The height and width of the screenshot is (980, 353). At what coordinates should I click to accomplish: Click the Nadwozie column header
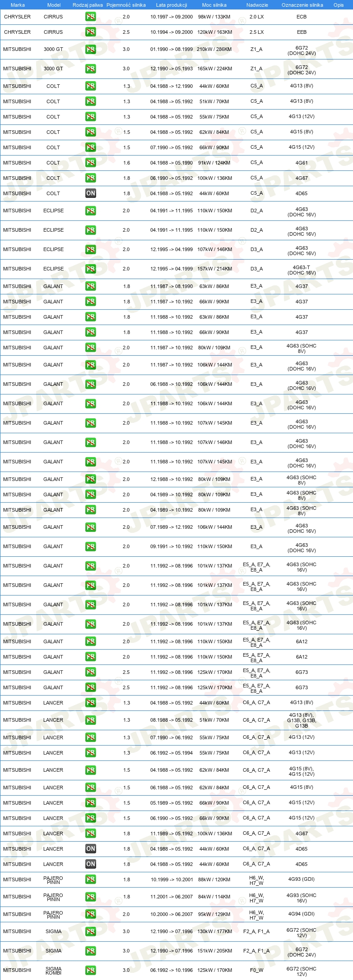click(257, 5)
